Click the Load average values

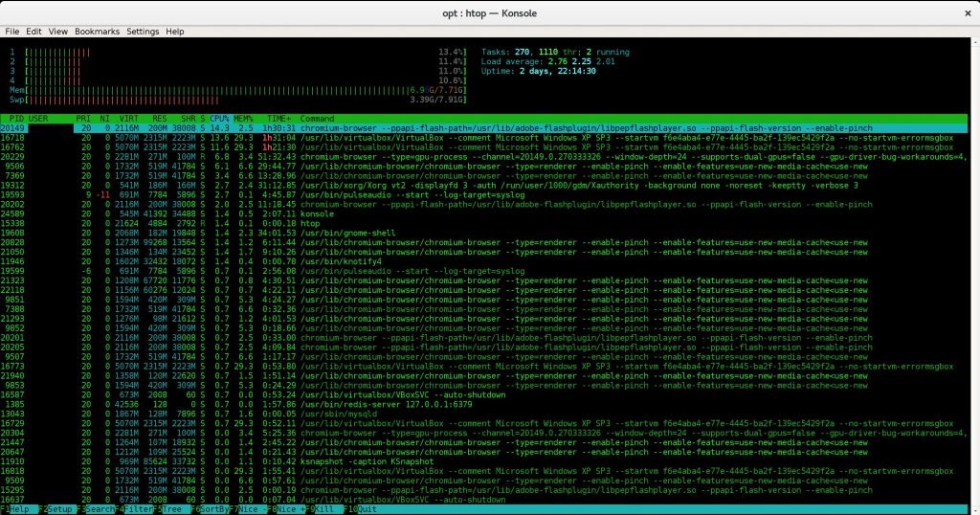(x=581, y=62)
